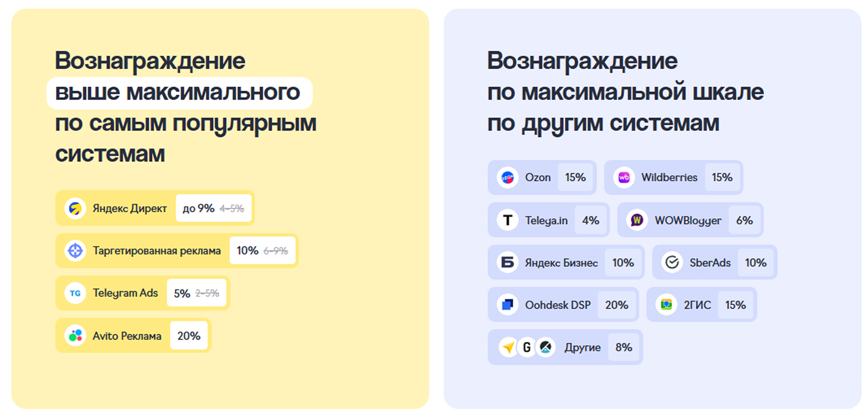Click the 2ГИС map icon
The width and height of the screenshot is (868, 416).
coord(666,305)
